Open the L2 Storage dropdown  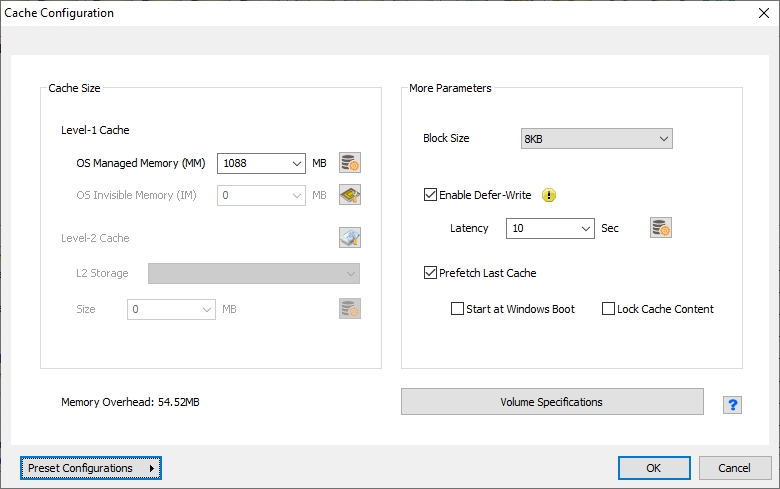[254, 274]
